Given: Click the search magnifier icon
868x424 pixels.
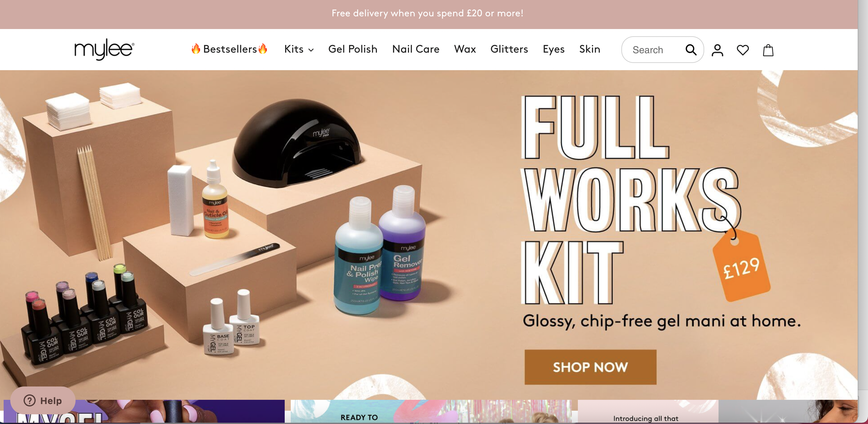Looking at the screenshot, I should 691,50.
